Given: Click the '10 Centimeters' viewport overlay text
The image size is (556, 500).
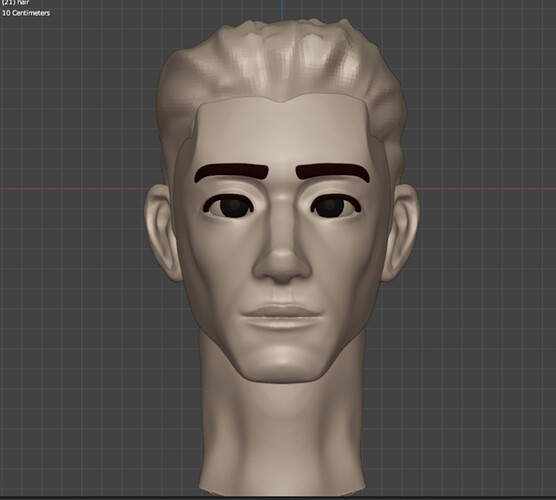Looking at the screenshot, I should pyautogui.click(x=26, y=13).
